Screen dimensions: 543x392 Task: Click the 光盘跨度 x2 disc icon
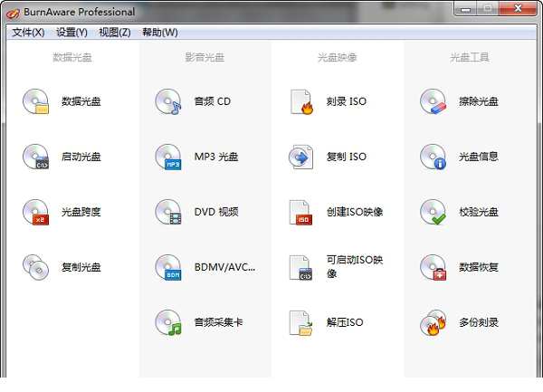point(35,212)
